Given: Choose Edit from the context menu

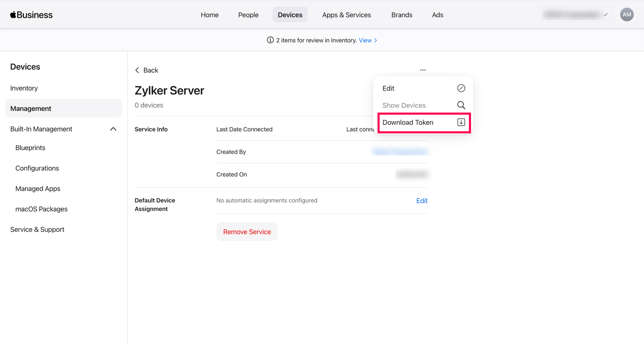Looking at the screenshot, I should coord(424,88).
